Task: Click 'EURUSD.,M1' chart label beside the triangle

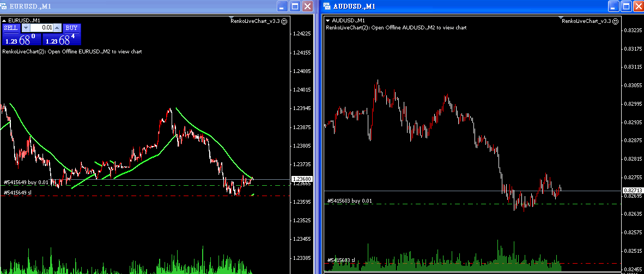Action: click(x=24, y=20)
